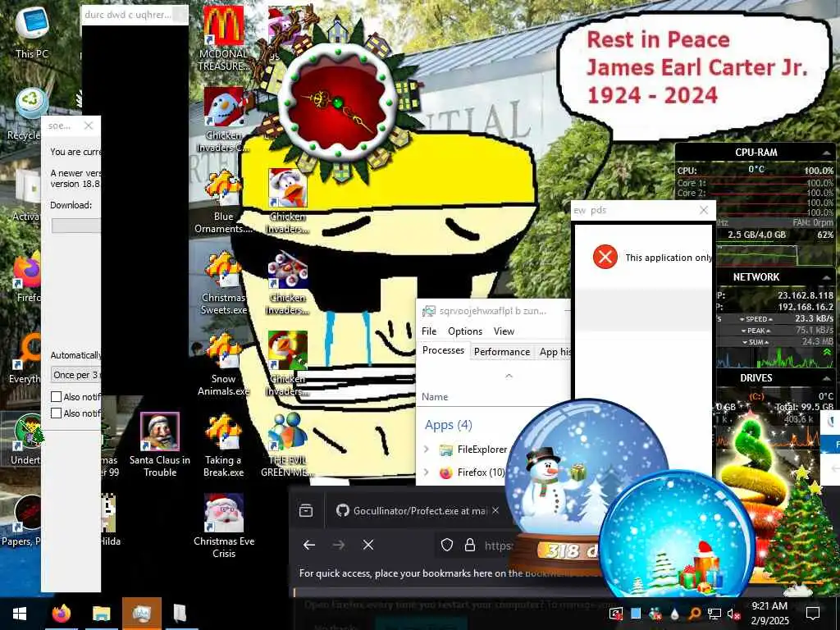This screenshot has width=840, height=630.
Task: Click the Everything magnifier tray icon
Action: tap(694, 614)
